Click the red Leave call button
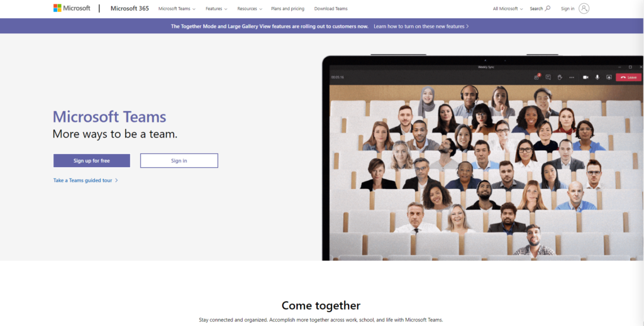Screen dimensions: 644x326 click(628, 77)
